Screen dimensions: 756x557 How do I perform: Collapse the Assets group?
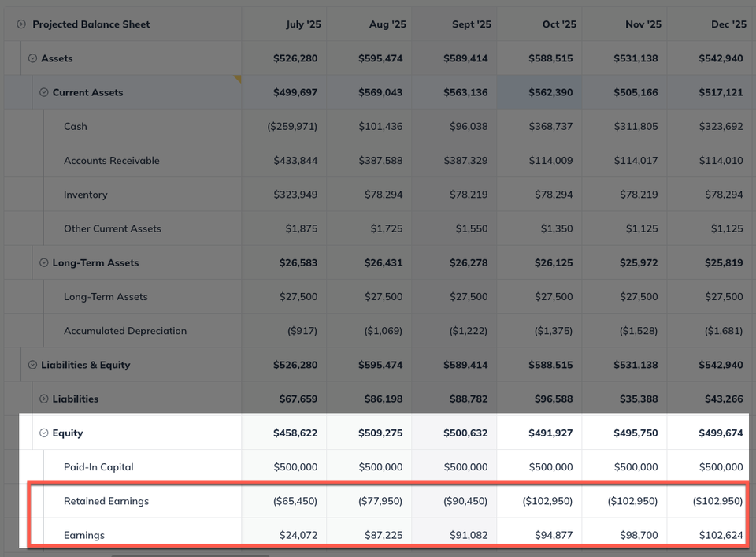32,58
